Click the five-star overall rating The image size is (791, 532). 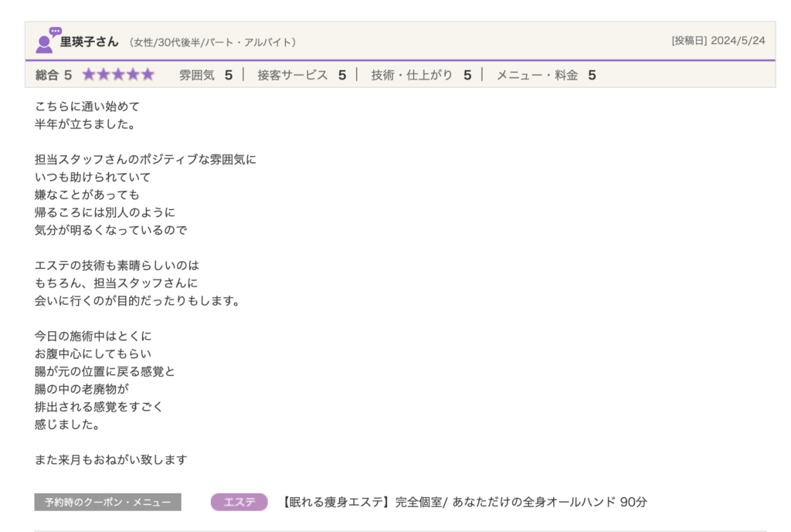[118, 75]
